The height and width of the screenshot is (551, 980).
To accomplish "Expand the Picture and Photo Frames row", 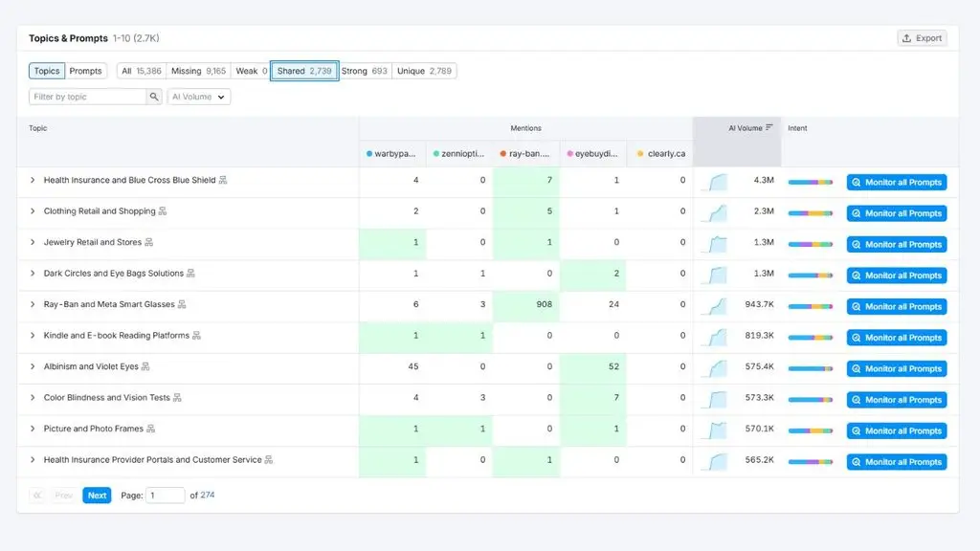I will click(x=33, y=429).
